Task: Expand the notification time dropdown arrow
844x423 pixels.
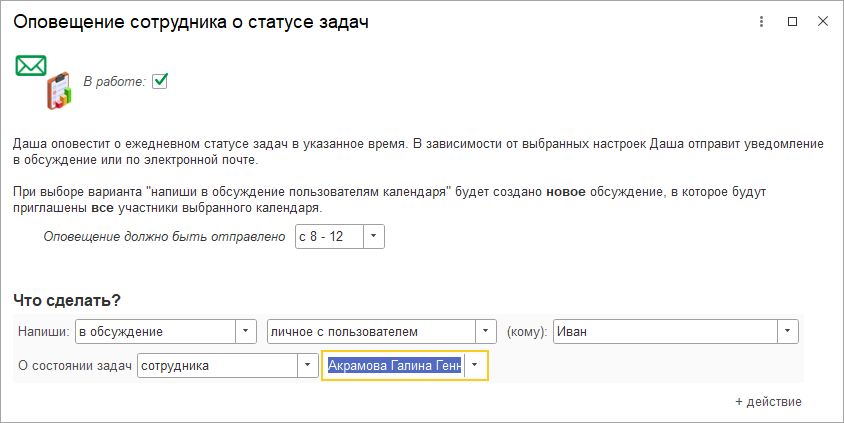Action: click(x=373, y=237)
